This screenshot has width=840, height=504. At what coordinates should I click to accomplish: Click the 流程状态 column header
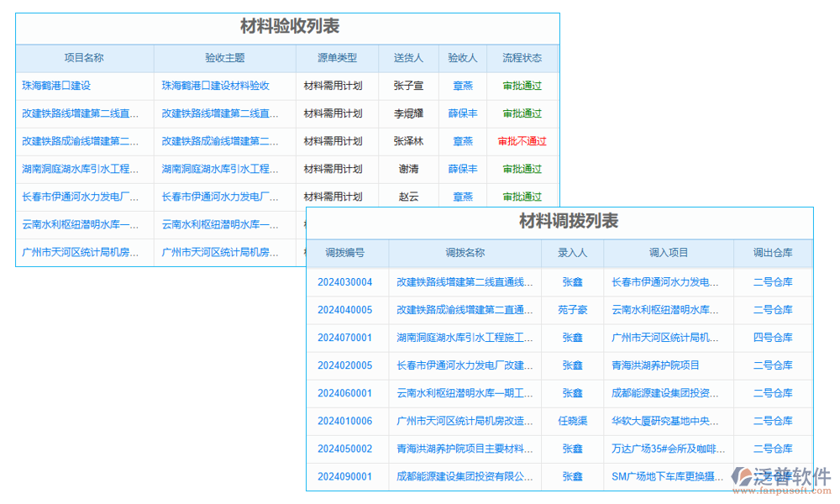(x=522, y=58)
